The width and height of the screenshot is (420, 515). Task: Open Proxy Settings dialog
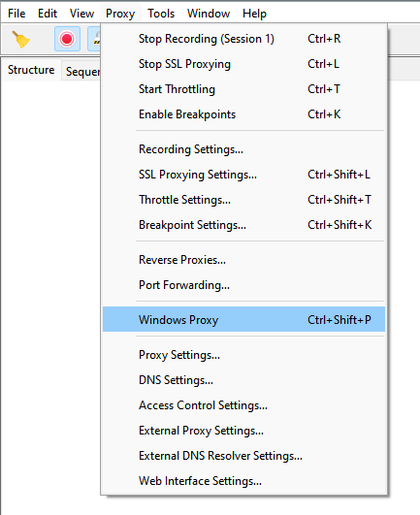pos(243,355)
